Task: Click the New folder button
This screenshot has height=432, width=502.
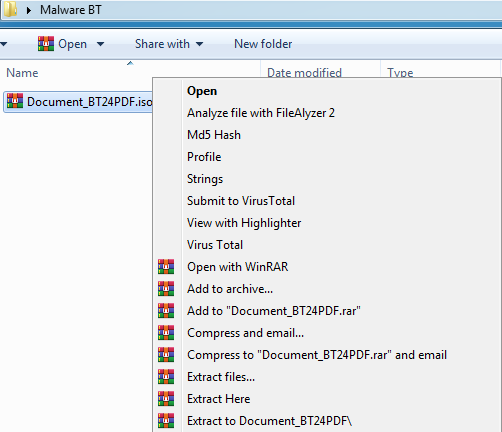Action: 263,44
